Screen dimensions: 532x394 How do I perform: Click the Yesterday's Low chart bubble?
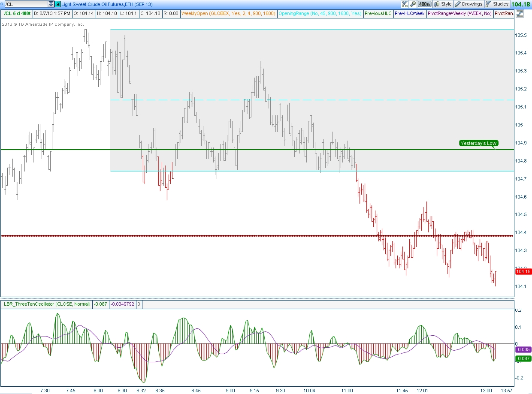pos(478,143)
